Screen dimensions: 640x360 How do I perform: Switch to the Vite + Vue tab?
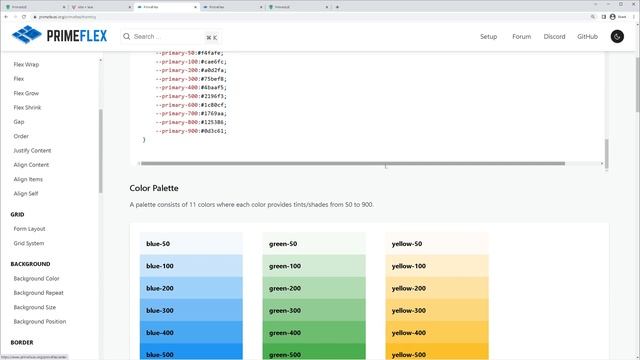tap(101, 7)
